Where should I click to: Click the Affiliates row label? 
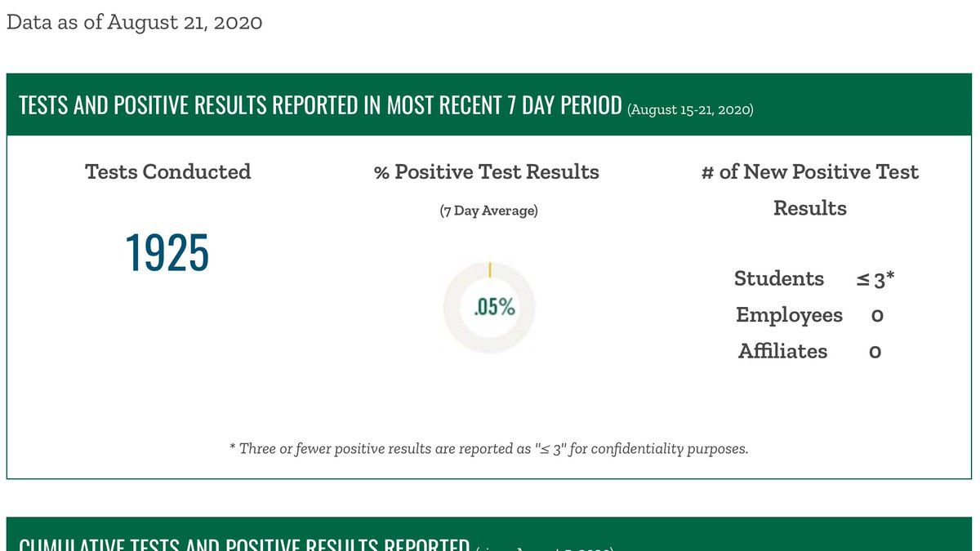(x=782, y=351)
